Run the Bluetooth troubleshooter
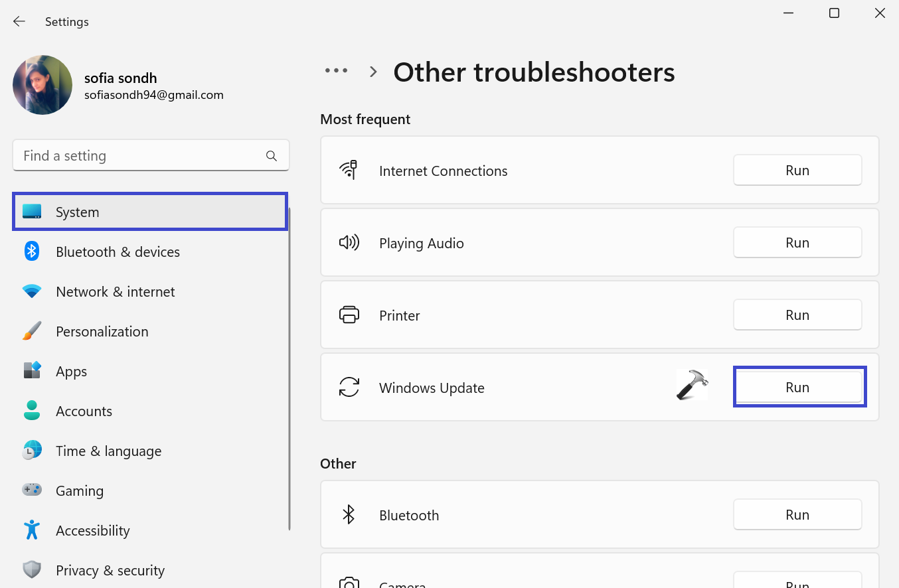 click(797, 515)
